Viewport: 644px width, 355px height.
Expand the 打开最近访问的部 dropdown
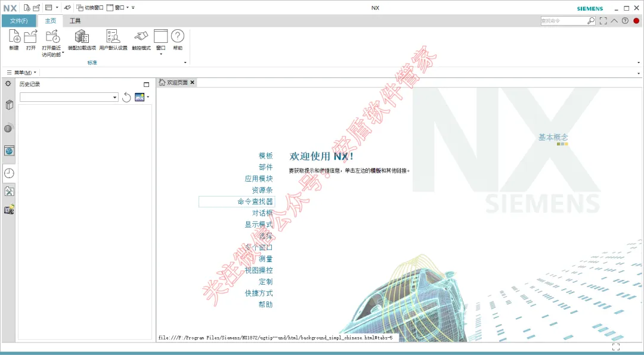coord(63,52)
